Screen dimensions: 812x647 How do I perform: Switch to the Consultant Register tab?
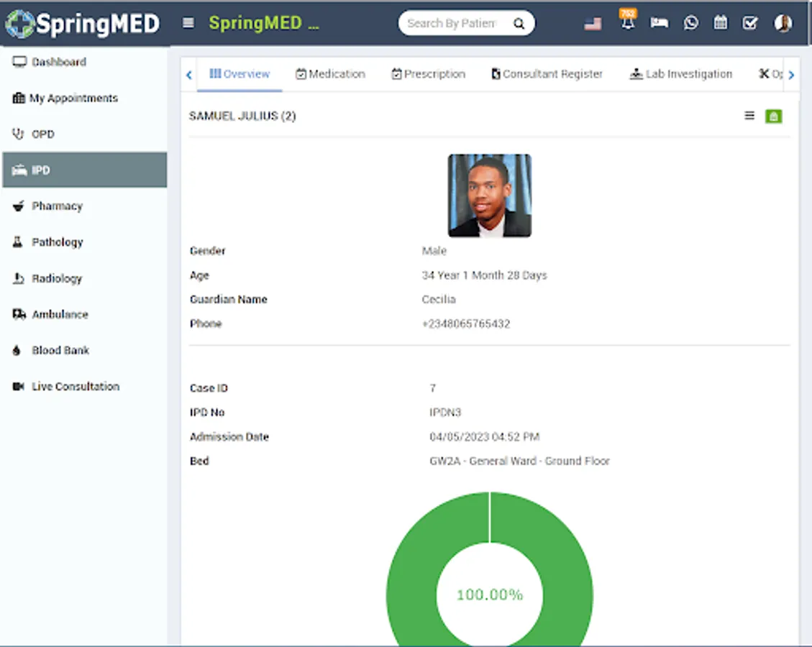point(547,74)
